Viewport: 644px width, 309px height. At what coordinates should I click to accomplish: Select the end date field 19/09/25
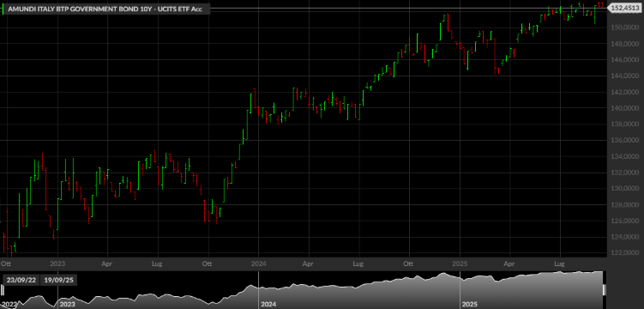tap(58, 280)
